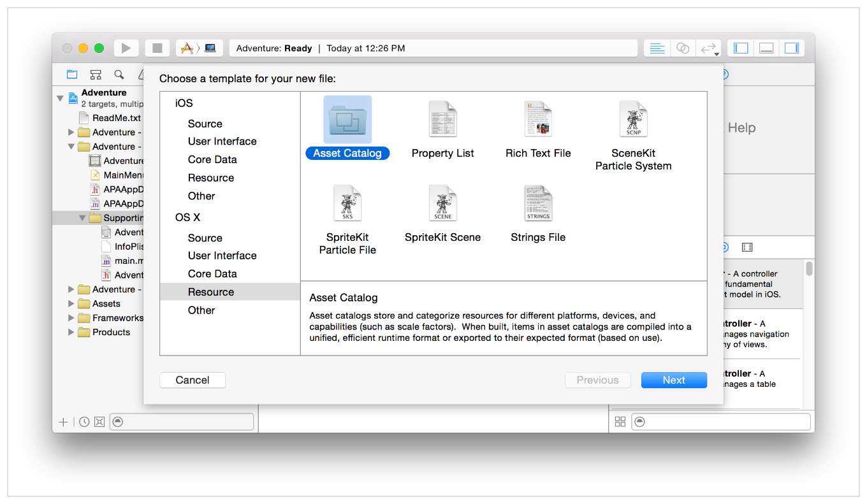Cancel the new file dialog
Screen dimensions: 867x504
193,380
